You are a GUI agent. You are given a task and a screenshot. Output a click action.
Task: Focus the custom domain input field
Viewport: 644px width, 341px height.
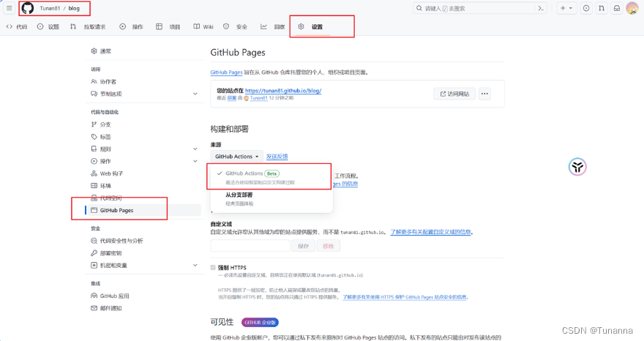(250, 246)
